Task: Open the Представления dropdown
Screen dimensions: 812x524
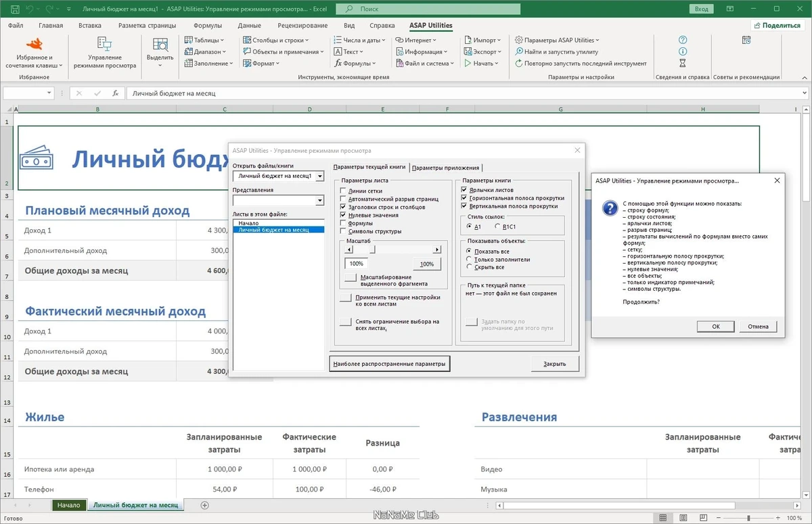Action: tap(320, 200)
